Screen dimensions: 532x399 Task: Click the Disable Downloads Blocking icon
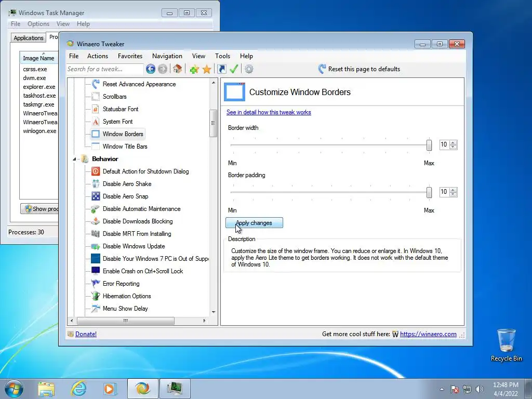coord(96,221)
